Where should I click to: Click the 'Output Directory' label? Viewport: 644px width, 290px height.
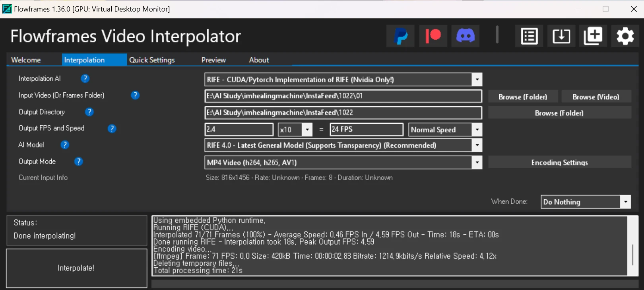click(x=41, y=112)
